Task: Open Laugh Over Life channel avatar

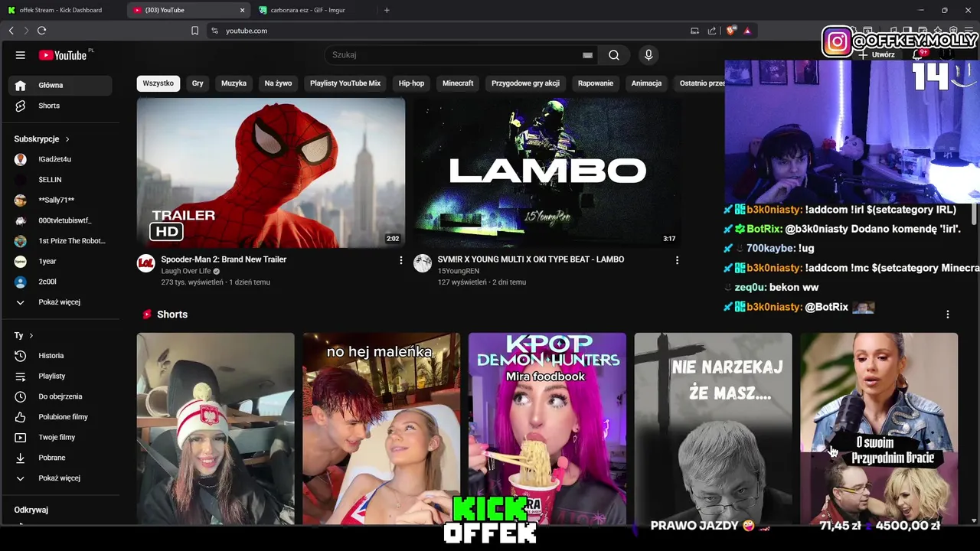Action: click(x=145, y=263)
